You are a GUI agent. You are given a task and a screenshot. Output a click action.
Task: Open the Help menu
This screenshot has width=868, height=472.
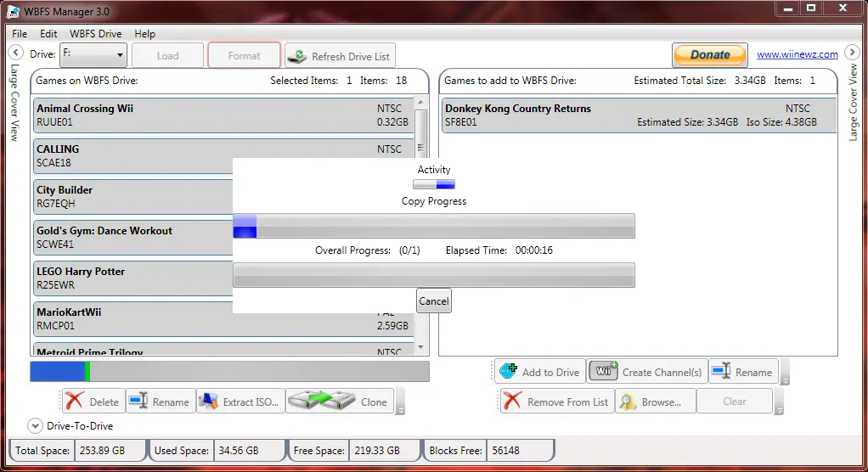pos(144,34)
